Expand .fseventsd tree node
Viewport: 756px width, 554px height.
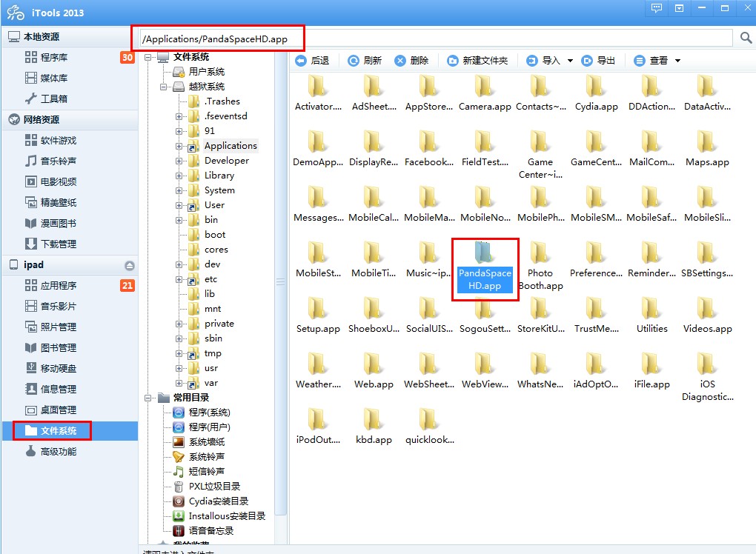point(179,116)
